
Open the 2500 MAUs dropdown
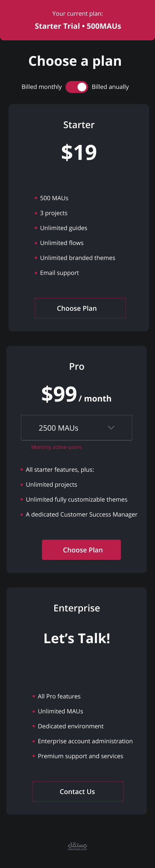click(77, 428)
